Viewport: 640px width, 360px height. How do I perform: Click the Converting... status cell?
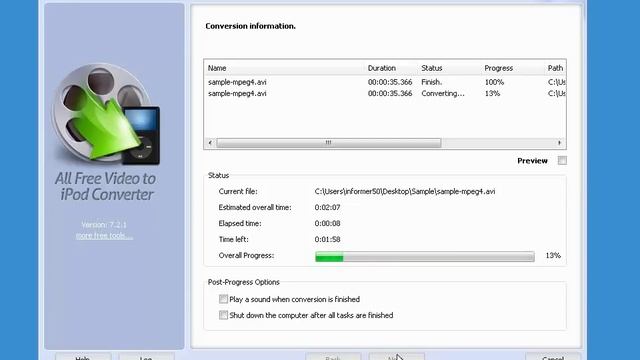tap(443, 93)
